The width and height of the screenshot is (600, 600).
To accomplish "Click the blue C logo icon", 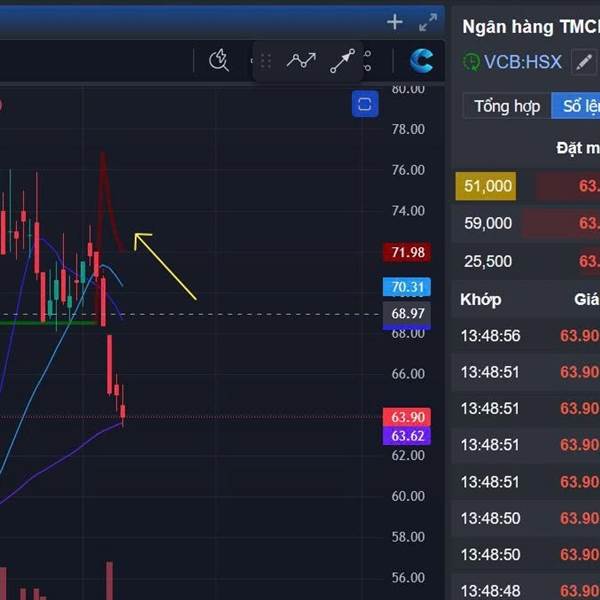I will [x=421, y=60].
